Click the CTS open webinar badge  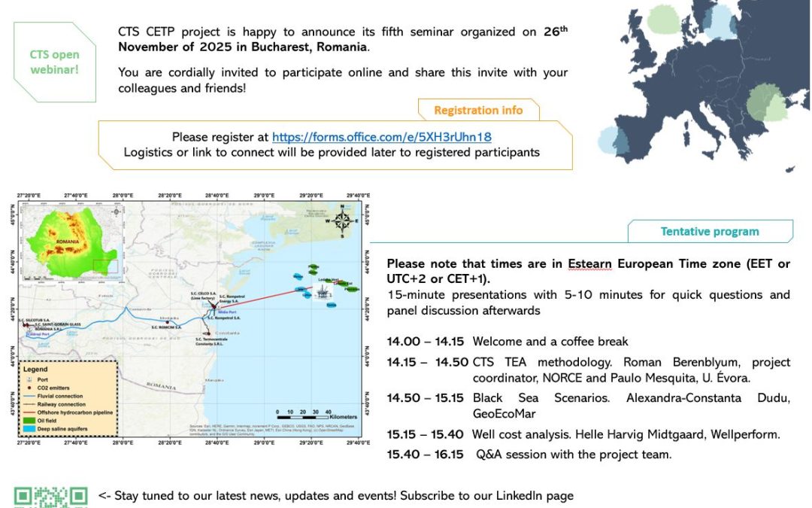(x=54, y=62)
